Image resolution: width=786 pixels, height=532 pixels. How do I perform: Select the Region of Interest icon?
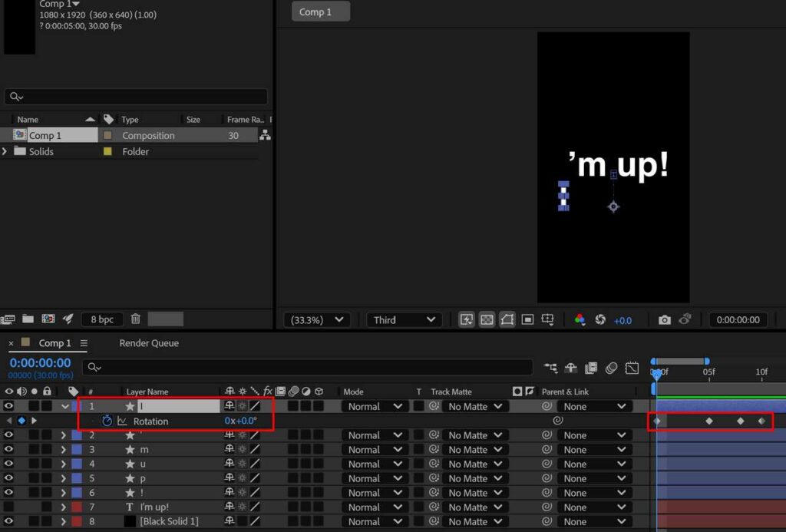point(527,320)
